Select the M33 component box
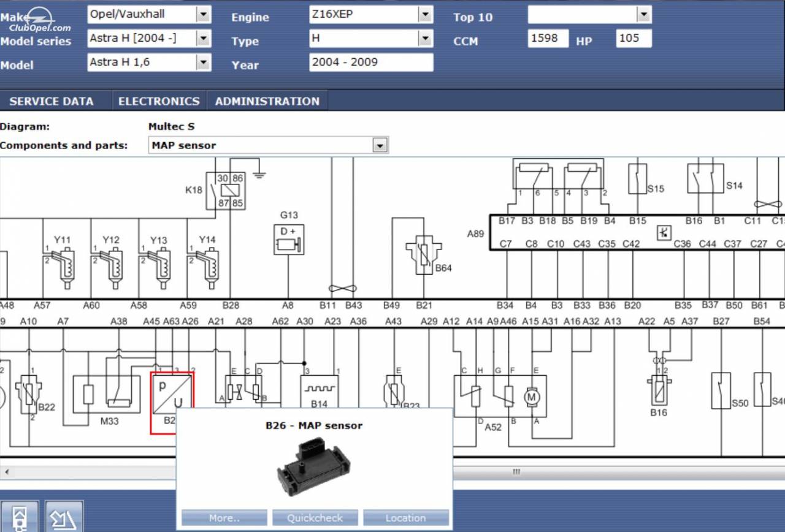Viewport: 785px width, 532px height. pyautogui.click(x=106, y=393)
